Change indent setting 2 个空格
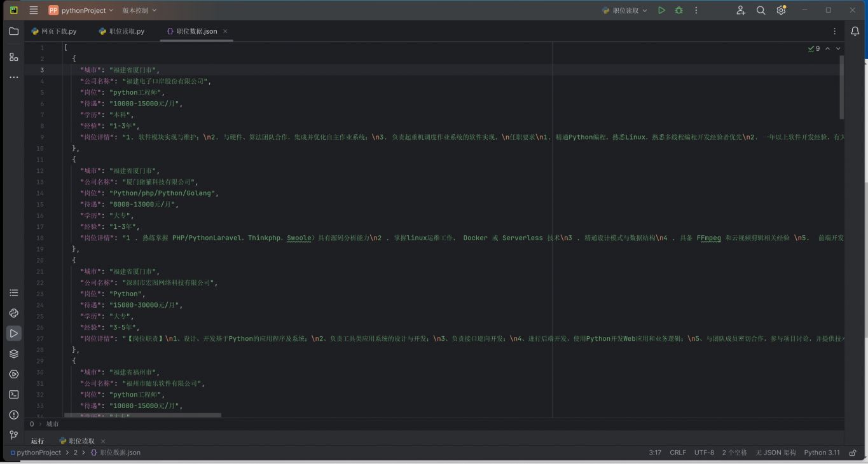Image resolution: width=868 pixels, height=464 pixels. [x=734, y=453]
